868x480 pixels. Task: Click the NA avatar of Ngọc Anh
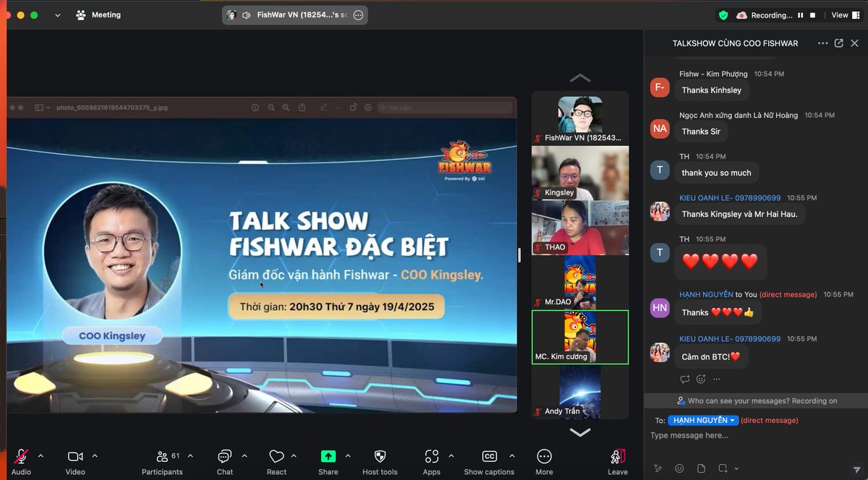(660, 129)
